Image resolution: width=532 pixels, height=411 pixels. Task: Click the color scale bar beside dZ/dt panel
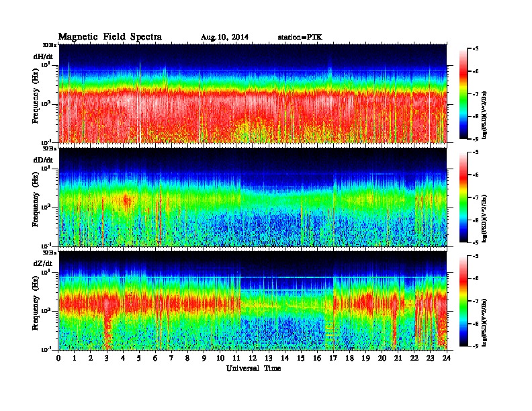(x=463, y=301)
